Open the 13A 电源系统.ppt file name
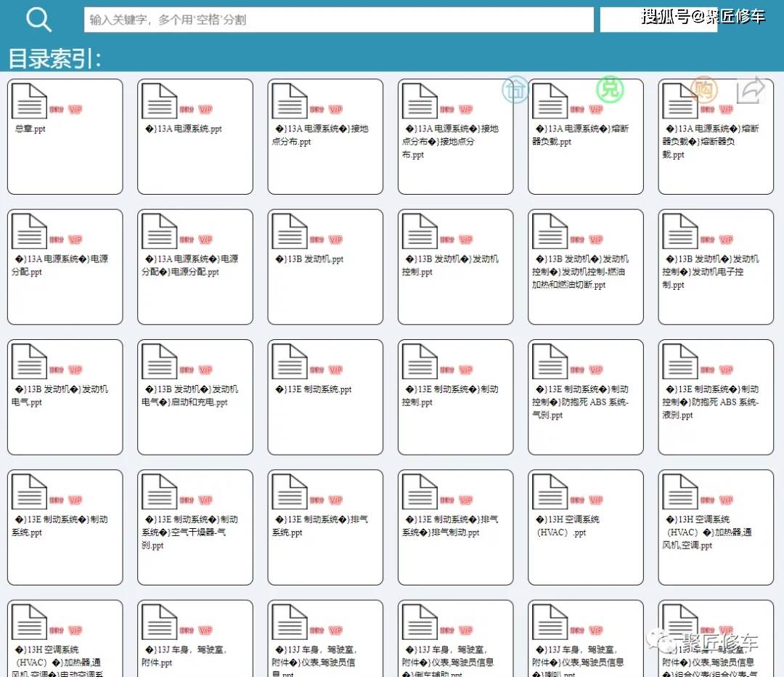This screenshot has width=784, height=677. coord(184,129)
